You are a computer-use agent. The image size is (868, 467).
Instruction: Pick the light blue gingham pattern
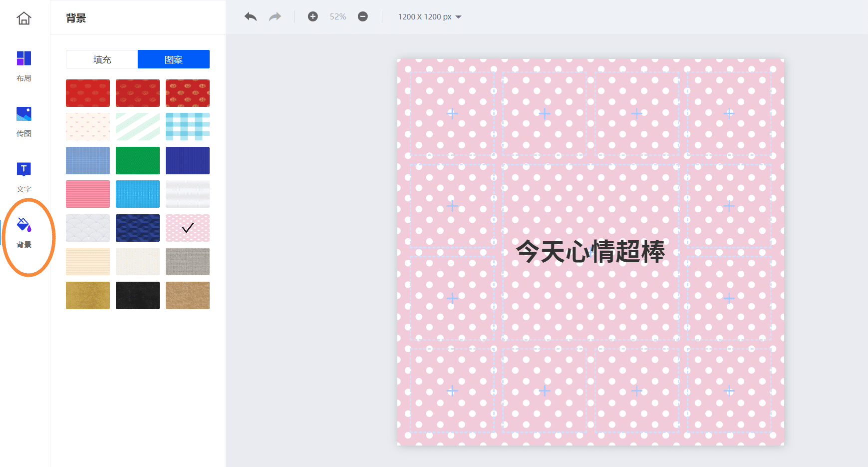point(188,126)
